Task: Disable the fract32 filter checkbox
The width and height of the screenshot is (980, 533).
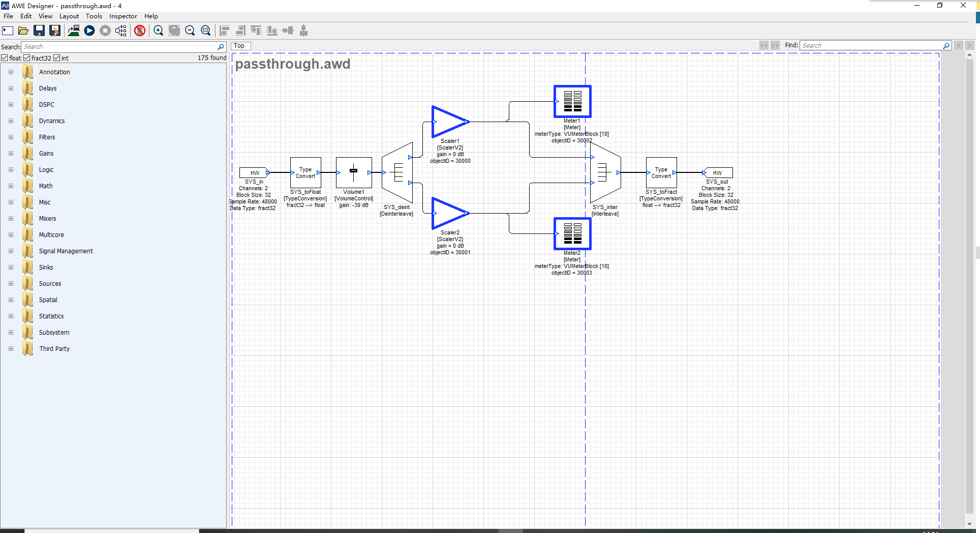Action: [x=26, y=57]
